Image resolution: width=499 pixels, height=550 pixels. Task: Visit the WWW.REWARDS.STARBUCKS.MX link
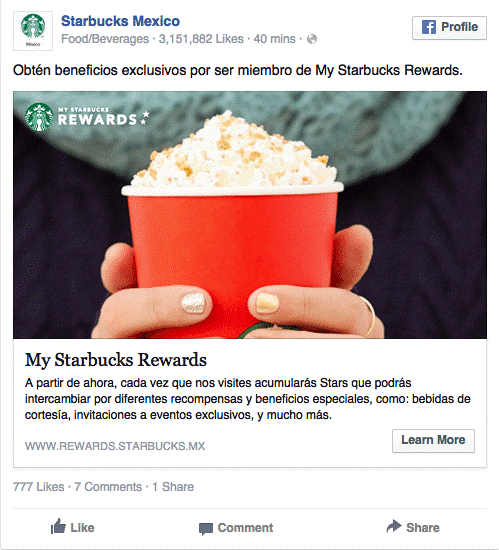115,446
